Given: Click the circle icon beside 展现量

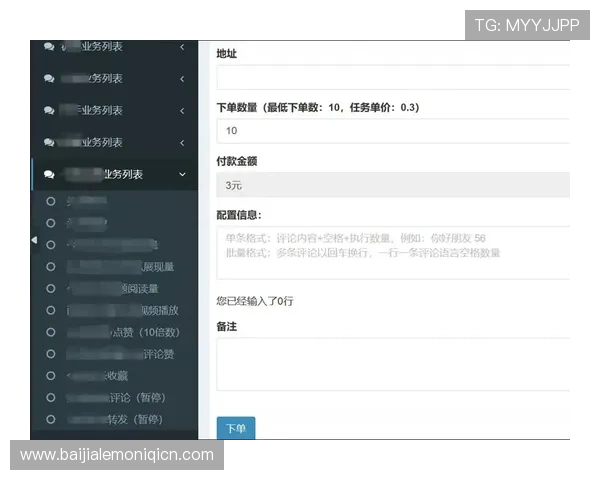Looking at the screenshot, I should (51, 267).
